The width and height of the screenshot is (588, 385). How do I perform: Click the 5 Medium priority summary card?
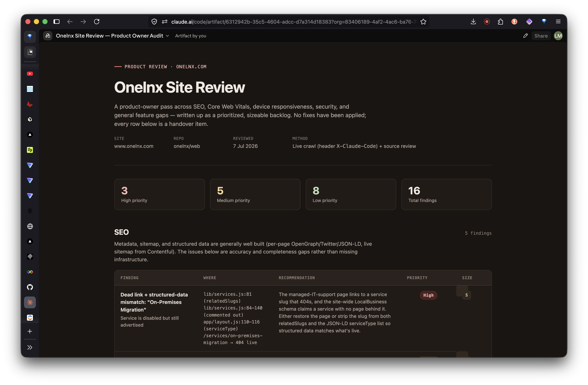255,194
